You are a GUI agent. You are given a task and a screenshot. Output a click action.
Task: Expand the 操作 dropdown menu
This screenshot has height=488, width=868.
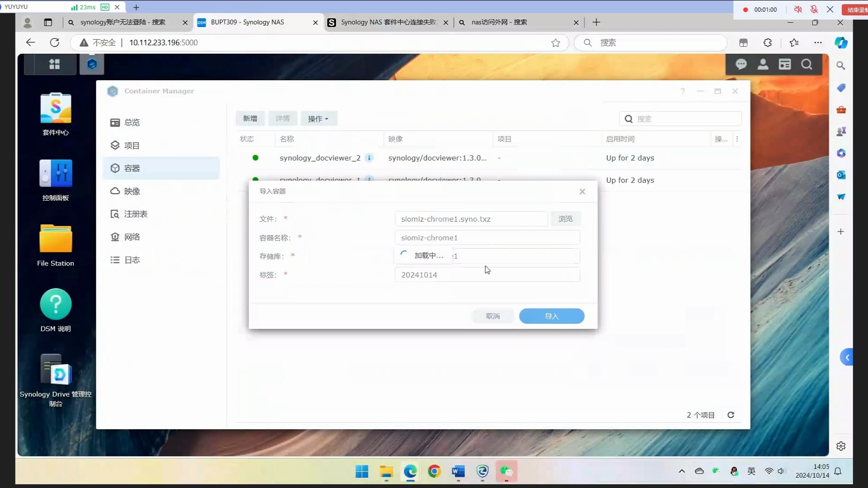tap(318, 119)
